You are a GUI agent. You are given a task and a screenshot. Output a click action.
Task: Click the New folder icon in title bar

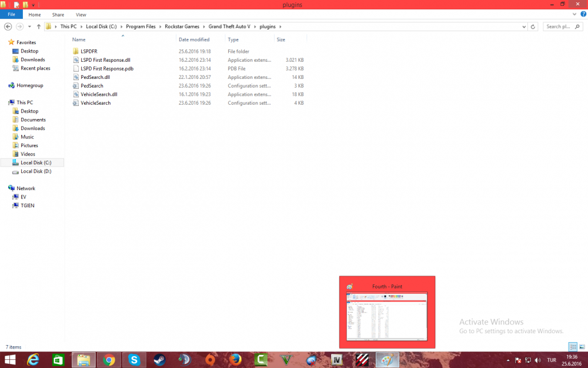coord(25,5)
